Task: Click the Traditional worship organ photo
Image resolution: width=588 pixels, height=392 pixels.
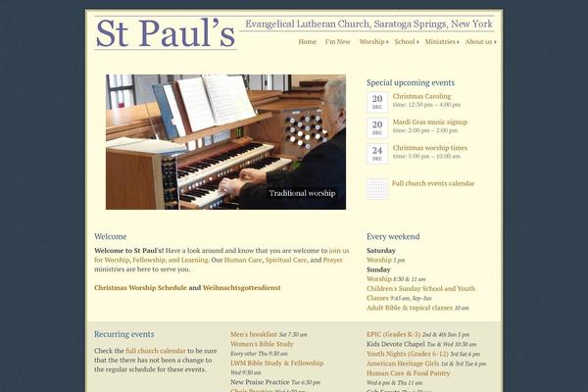Action: (225, 142)
